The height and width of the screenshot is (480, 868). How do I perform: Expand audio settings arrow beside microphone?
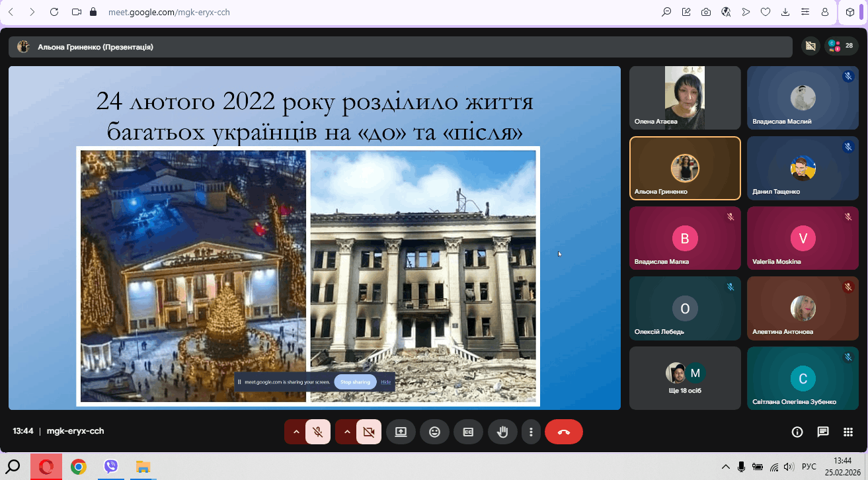(x=296, y=432)
